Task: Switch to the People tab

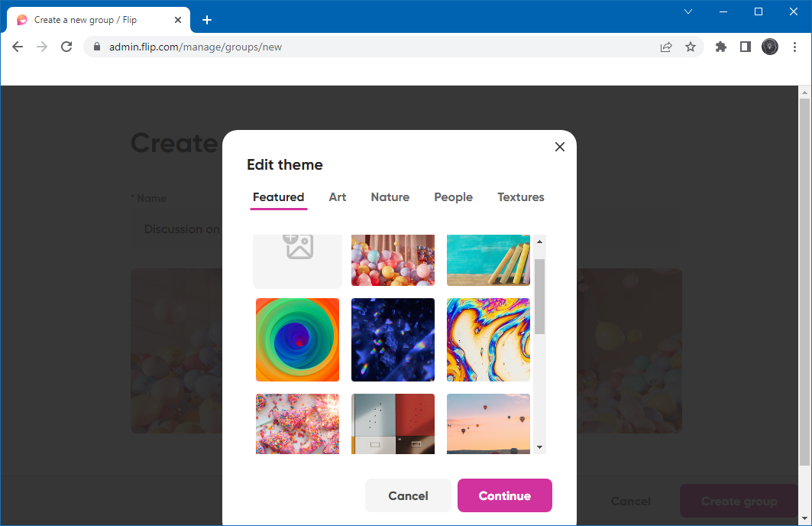Action: tap(453, 197)
